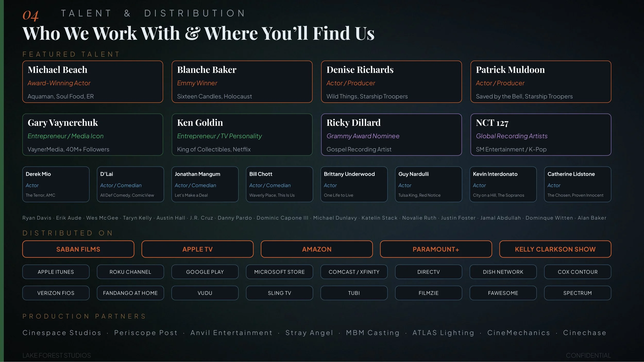The image size is (644, 362).
Task: Click the partner "Cinespace Studios"
Action: pyautogui.click(x=62, y=333)
